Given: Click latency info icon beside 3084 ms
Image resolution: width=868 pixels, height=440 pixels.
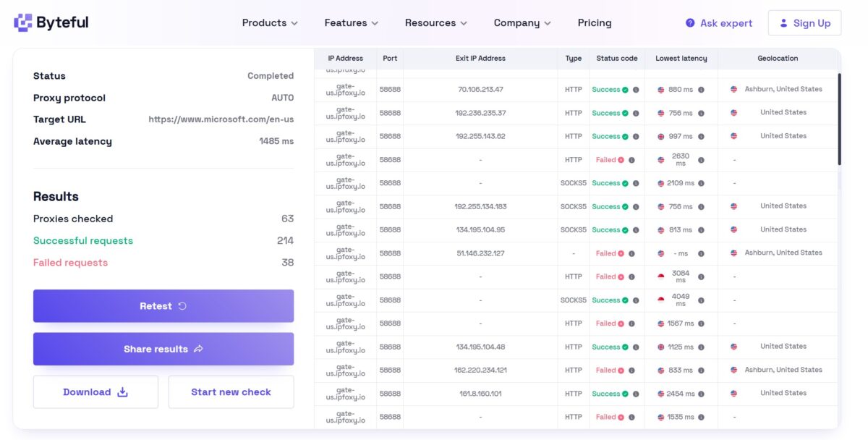Looking at the screenshot, I should click(x=701, y=276).
